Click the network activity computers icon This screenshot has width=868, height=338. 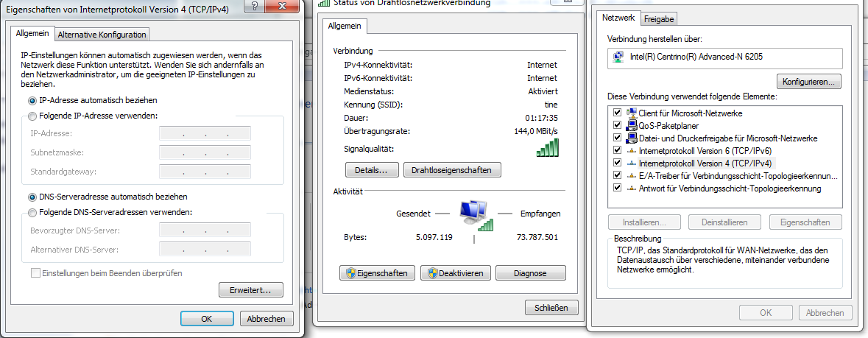point(476,215)
